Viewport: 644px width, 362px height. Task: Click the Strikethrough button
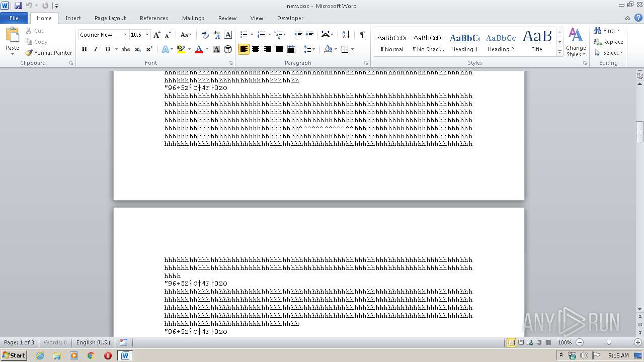tap(126, 49)
